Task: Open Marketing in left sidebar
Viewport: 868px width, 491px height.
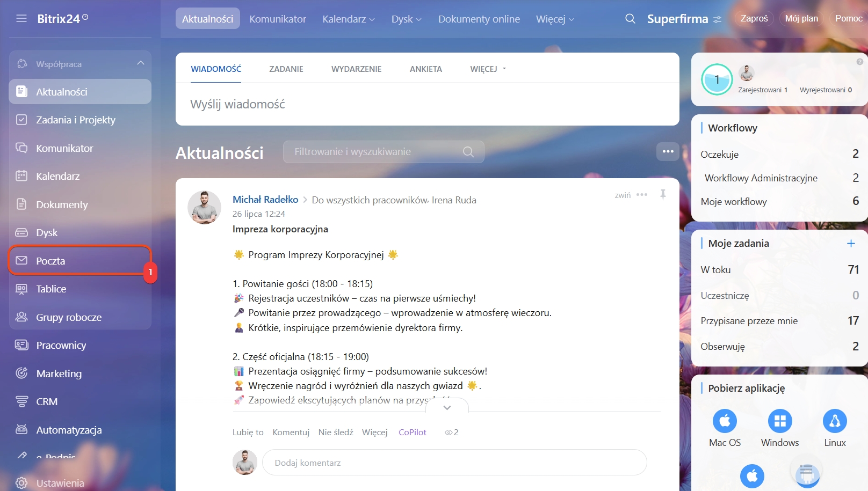Action: [x=80, y=373]
